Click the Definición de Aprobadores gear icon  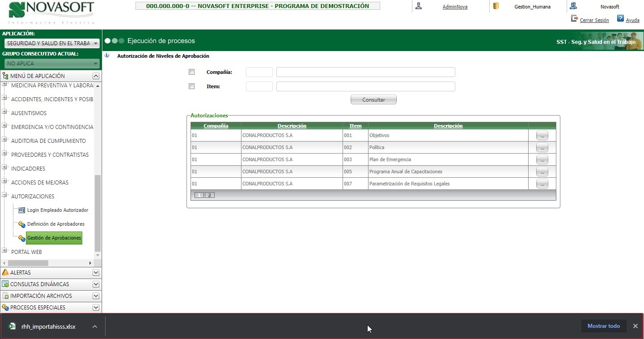point(21,224)
